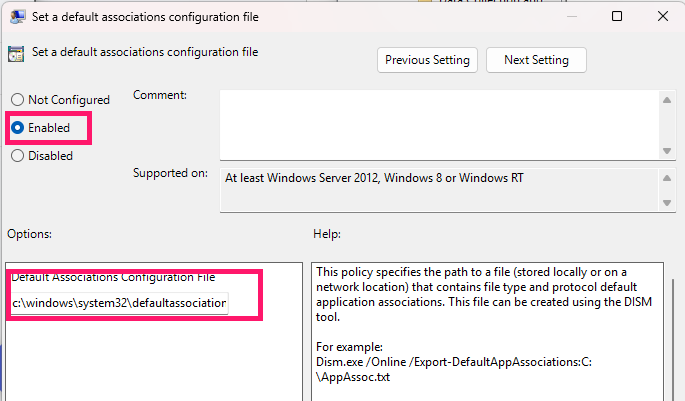Go to Previous Setting
The height and width of the screenshot is (401, 685).
click(427, 60)
